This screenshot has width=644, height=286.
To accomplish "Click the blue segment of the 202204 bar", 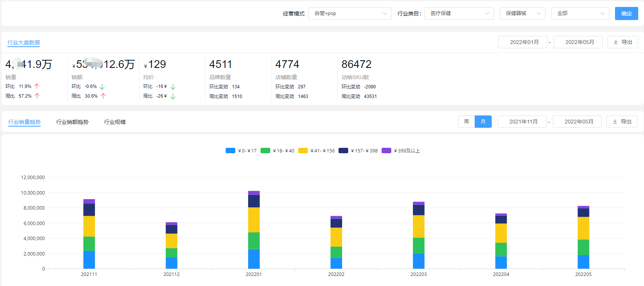I will tap(501, 262).
